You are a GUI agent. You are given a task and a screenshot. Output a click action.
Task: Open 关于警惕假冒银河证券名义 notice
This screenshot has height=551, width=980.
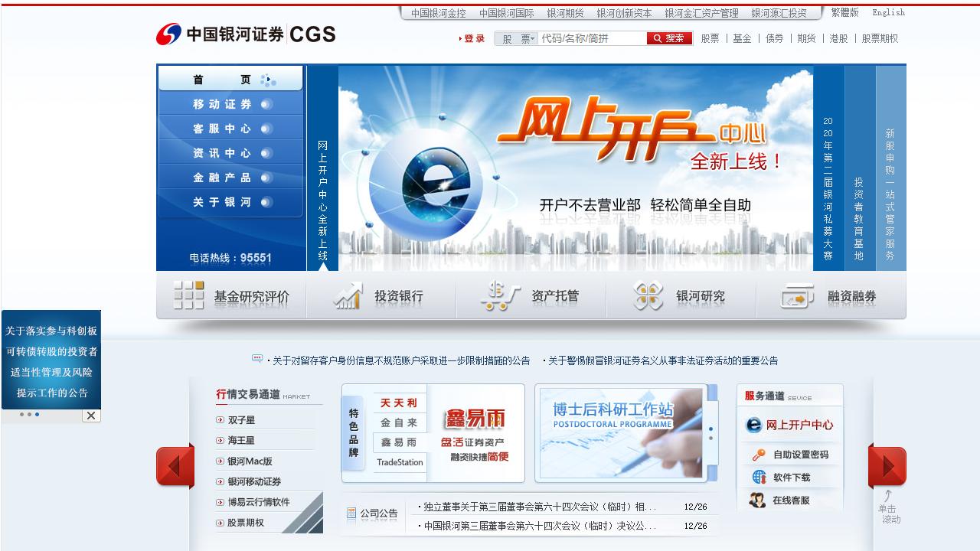coord(663,360)
